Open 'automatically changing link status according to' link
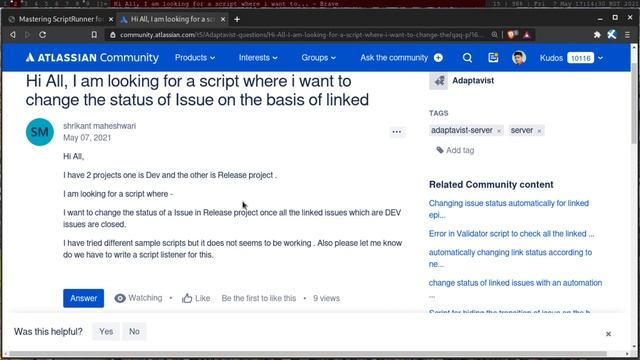640x360 pixels. click(510, 258)
